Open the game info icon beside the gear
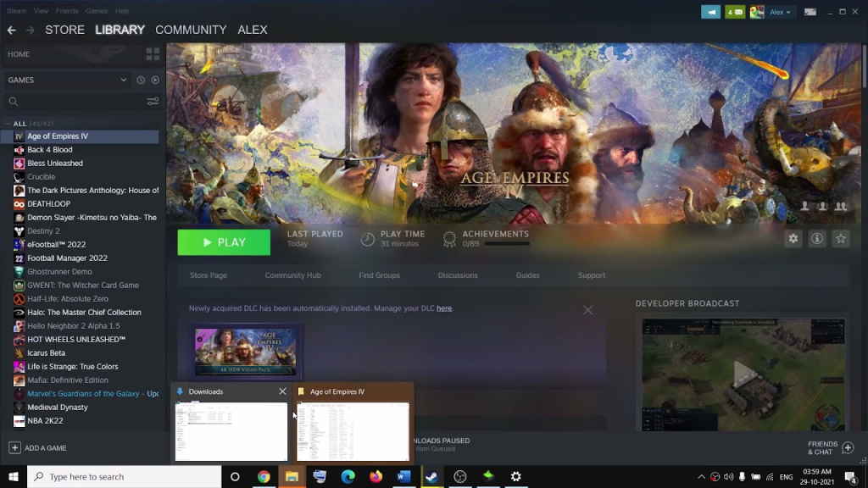The width and height of the screenshot is (868, 488). pos(816,239)
